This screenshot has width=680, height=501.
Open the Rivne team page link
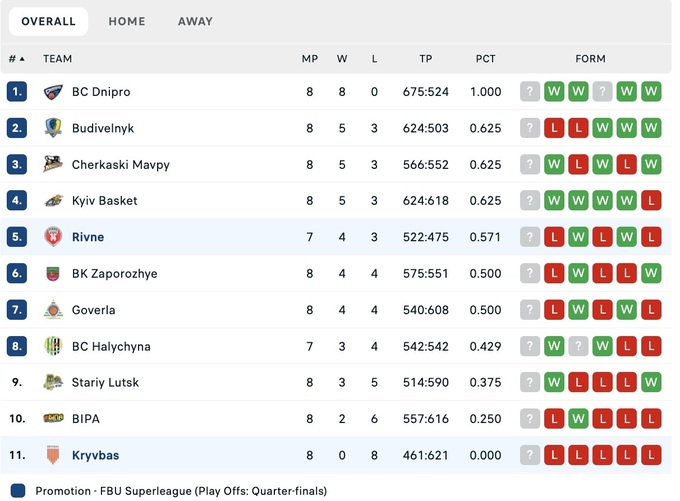click(x=88, y=237)
